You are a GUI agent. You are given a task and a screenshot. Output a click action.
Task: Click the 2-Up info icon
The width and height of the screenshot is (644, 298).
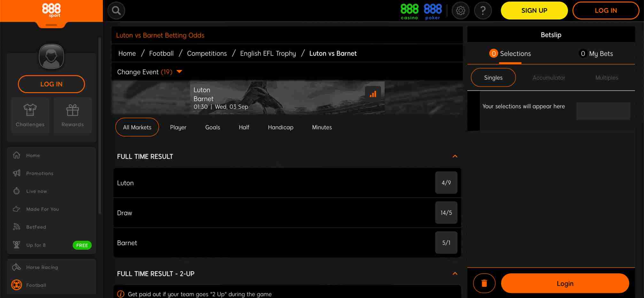pyautogui.click(x=121, y=294)
